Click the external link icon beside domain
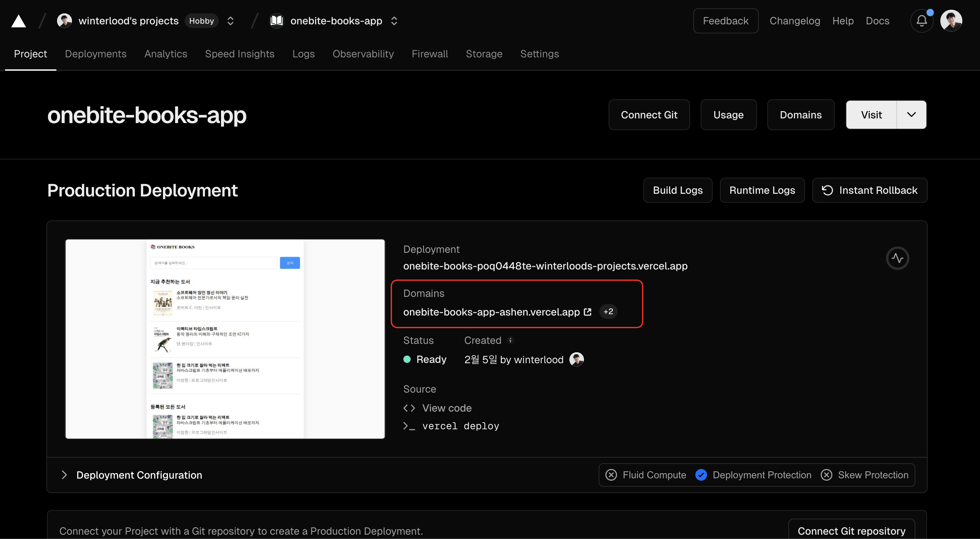This screenshot has width=980, height=539. pyautogui.click(x=587, y=312)
